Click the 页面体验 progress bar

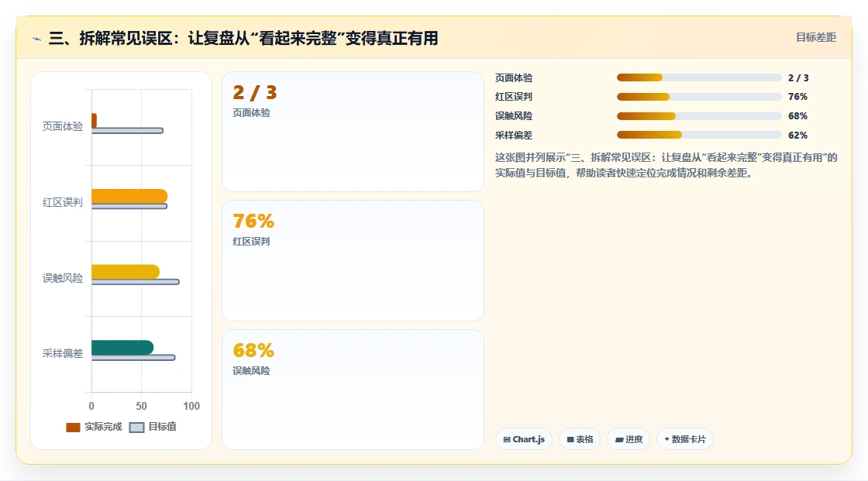[698, 78]
